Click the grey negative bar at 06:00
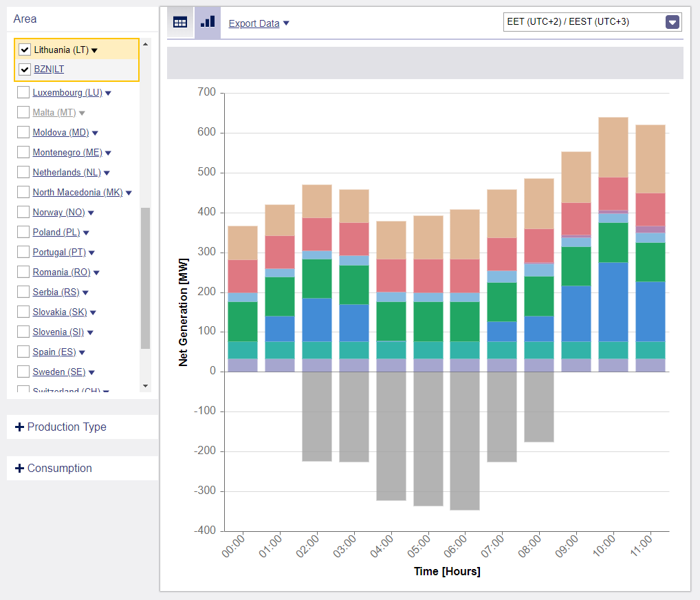 (465, 440)
